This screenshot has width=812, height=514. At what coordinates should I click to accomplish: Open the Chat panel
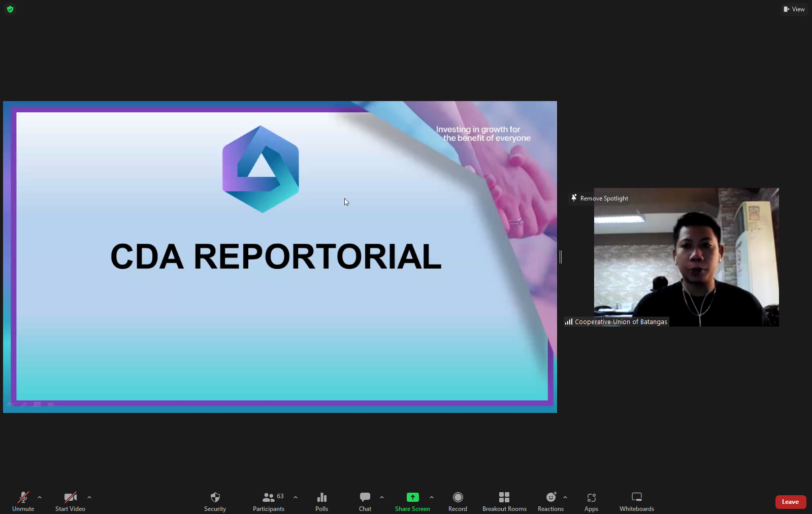365,501
